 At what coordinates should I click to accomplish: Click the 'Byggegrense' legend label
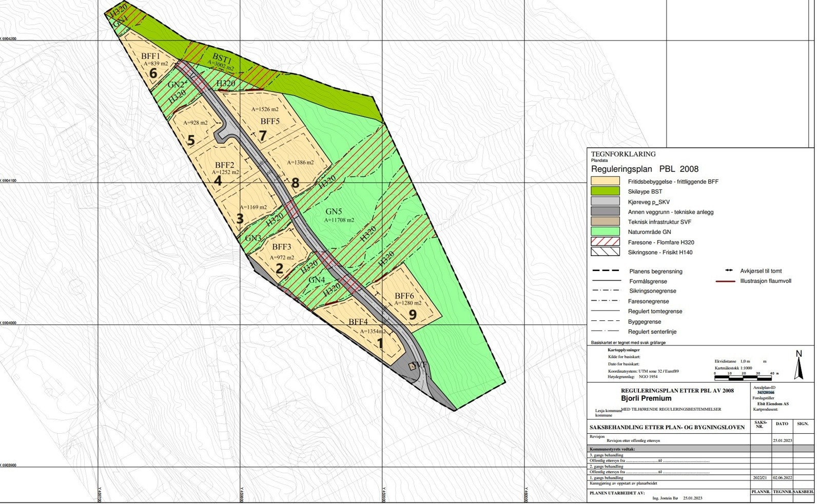pos(645,322)
